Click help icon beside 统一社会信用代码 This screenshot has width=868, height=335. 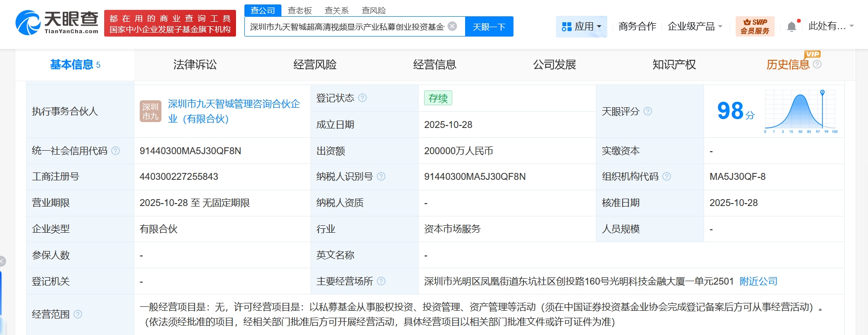[116, 151]
